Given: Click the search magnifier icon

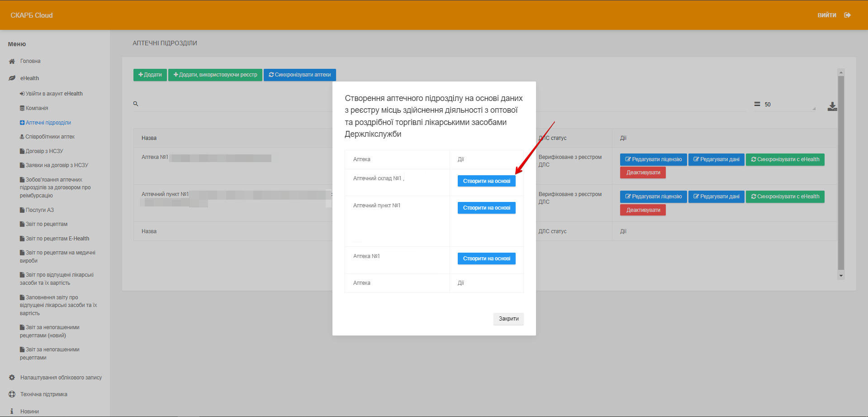Looking at the screenshot, I should [x=136, y=104].
